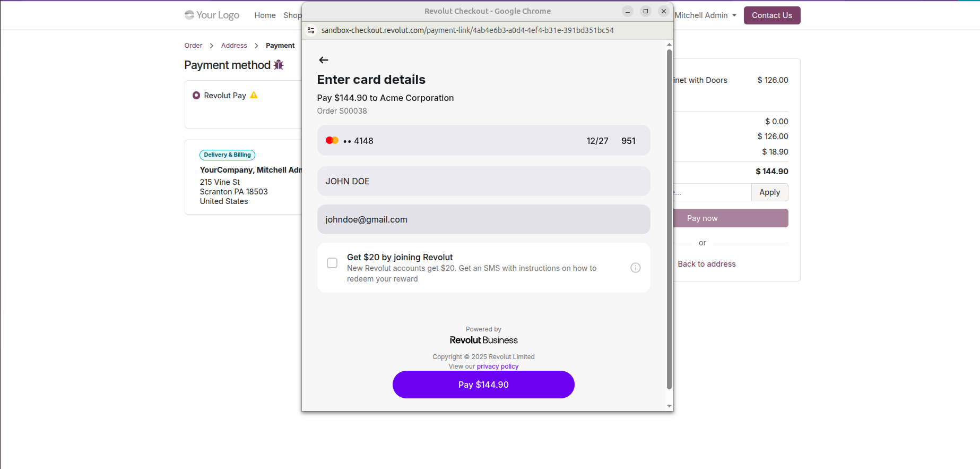Select the Revolut Pay radio button
980x469 pixels.
coord(196,96)
